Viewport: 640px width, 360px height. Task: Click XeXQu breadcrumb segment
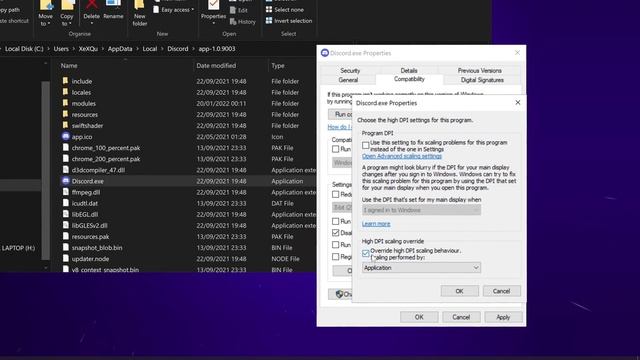tap(88, 49)
